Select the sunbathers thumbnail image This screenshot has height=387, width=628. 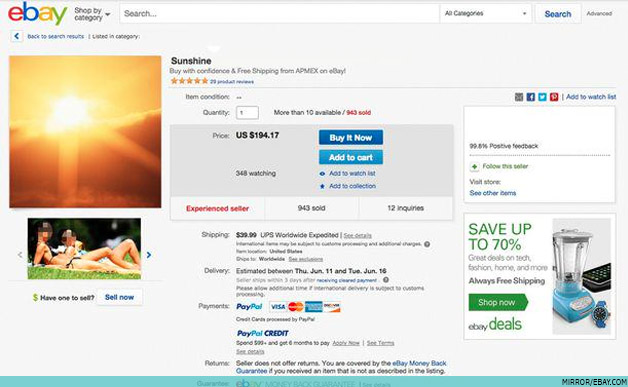tap(84, 248)
